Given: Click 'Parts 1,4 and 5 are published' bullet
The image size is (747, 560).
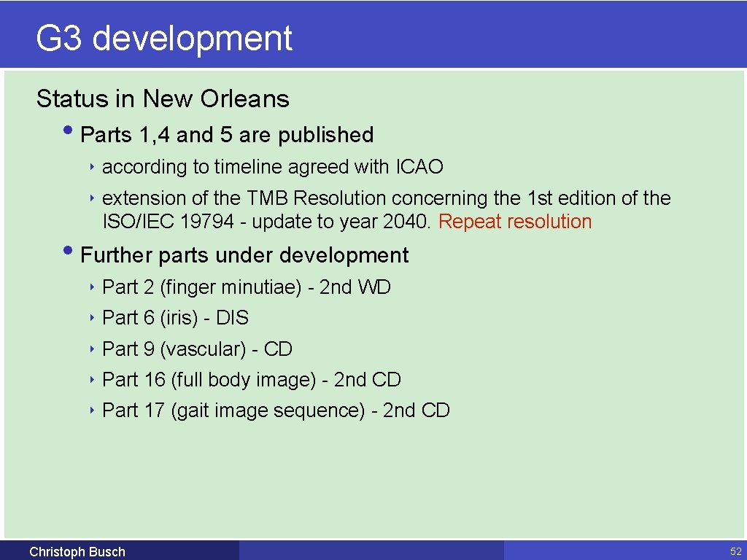Looking at the screenshot, I should click(x=227, y=134).
